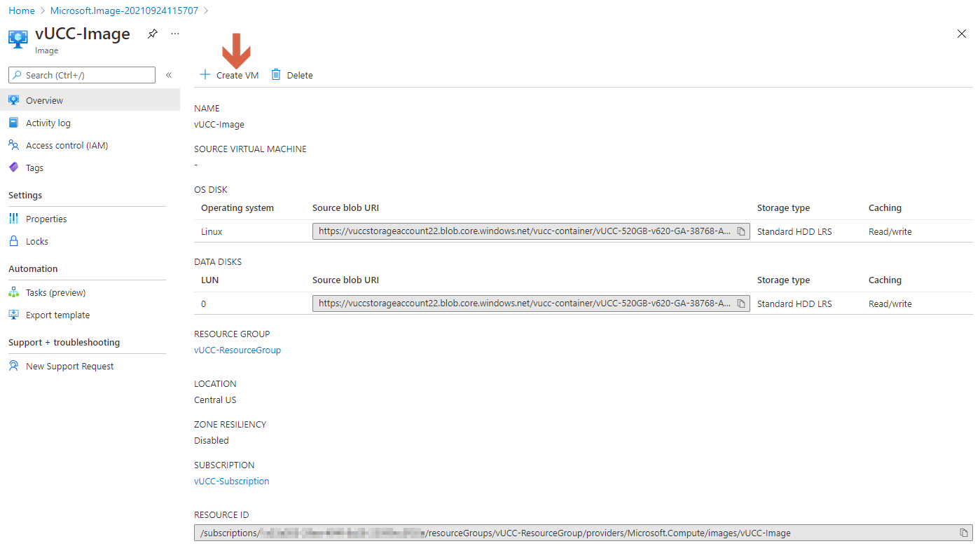Open Export template
The height and width of the screenshot is (546, 980).
point(57,315)
